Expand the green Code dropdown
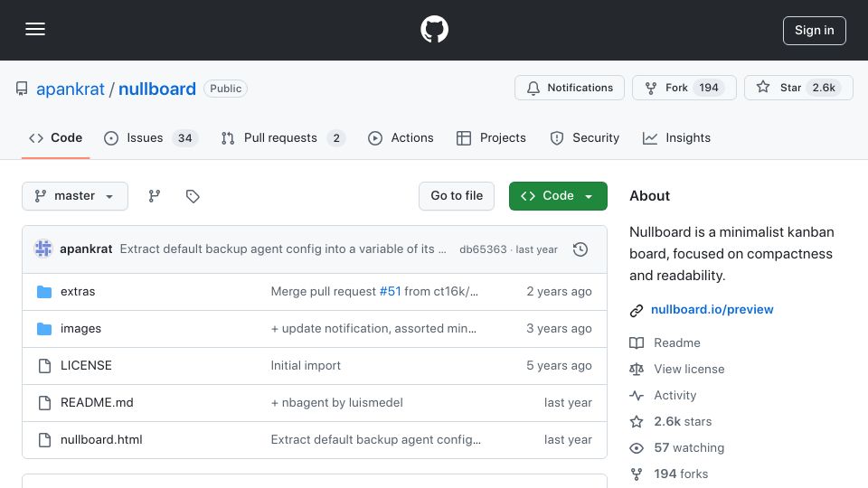Screen dimensions: 868x488 point(558,196)
